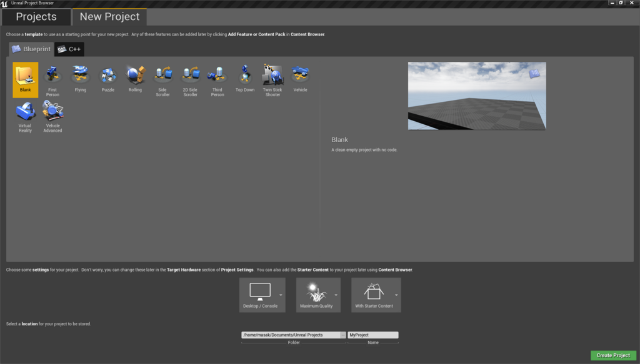Click the Blank template preview image
This screenshot has height=364, width=640.
[x=477, y=96]
